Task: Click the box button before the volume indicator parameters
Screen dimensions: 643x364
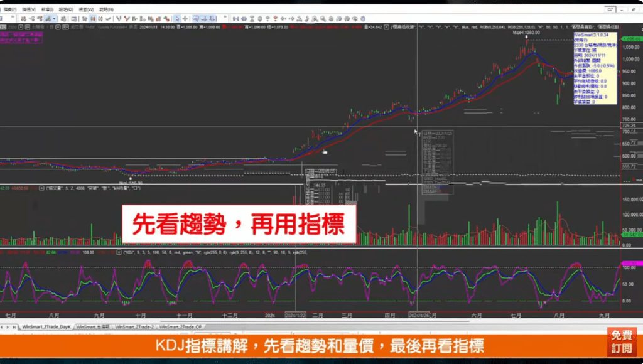Action: click(41, 188)
